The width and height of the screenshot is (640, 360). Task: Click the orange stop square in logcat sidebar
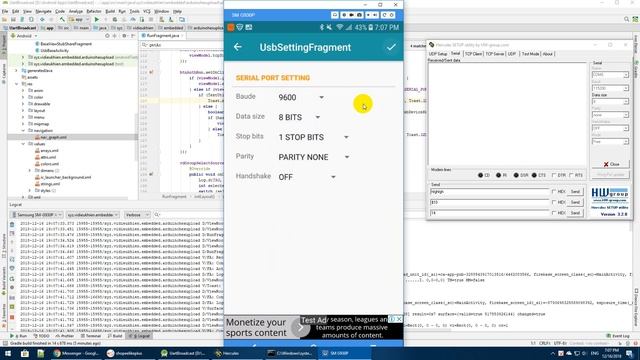pyautogui.click(x=12, y=317)
